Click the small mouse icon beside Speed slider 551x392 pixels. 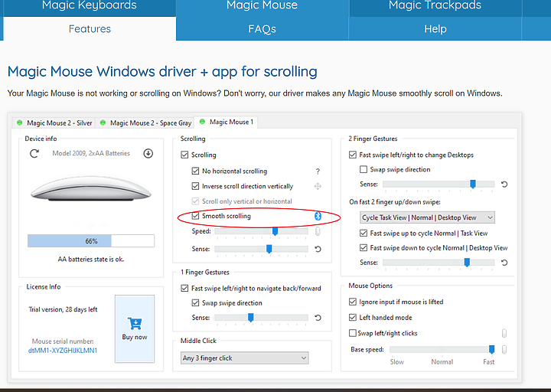click(x=318, y=231)
